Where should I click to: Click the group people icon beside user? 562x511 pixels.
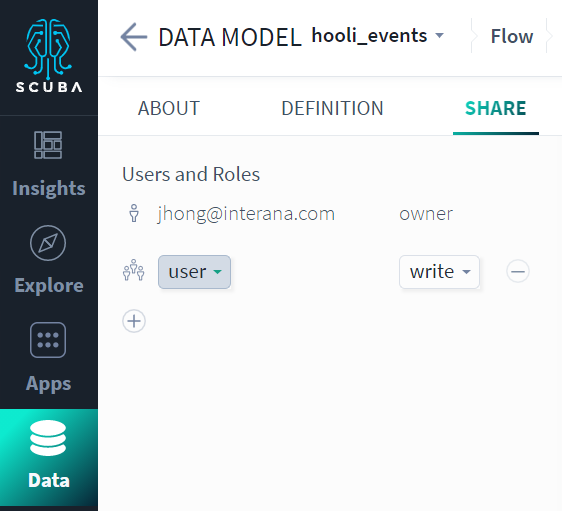[x=134, y=270]
